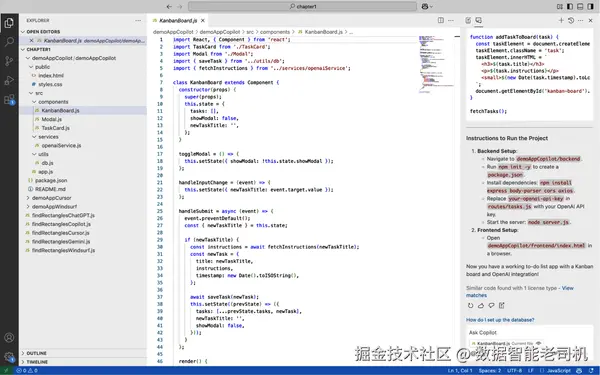Image resolution: width=600 pixels, height=375 pixels.
Task: Mark Copilot response as unhelpful
Action: [491, 305]
